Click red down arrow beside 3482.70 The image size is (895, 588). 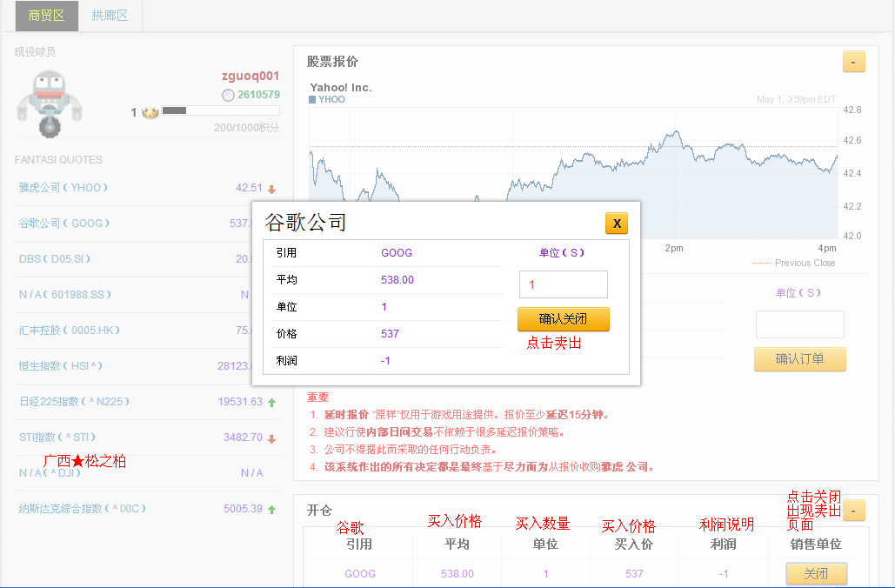pyautogui.click(x=271, y=438)
